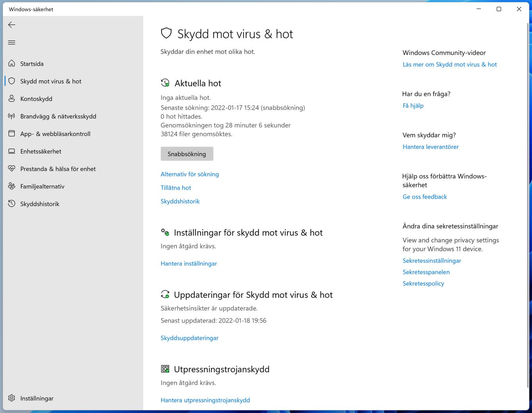The height and width of the screenshot is (413, 532).
Task: Open the hamburger navigation menu
Action: click(12, 43)
